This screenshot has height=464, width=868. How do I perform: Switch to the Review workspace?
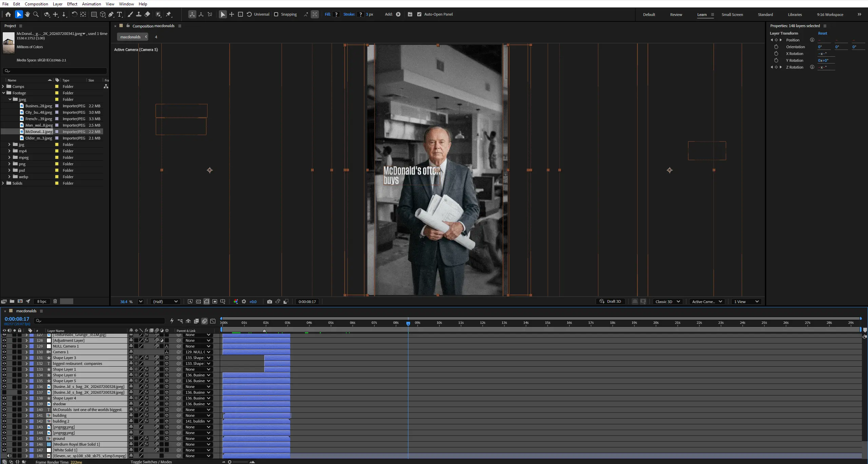[x=676, y=15]
